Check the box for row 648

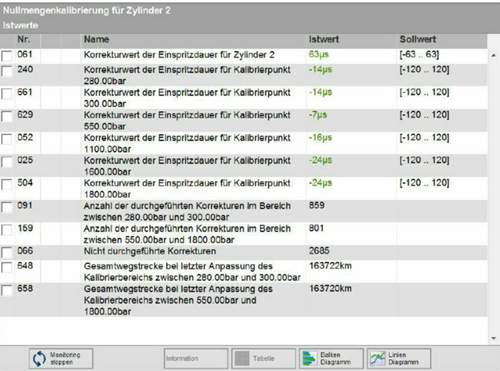click(x=7, y=268)
